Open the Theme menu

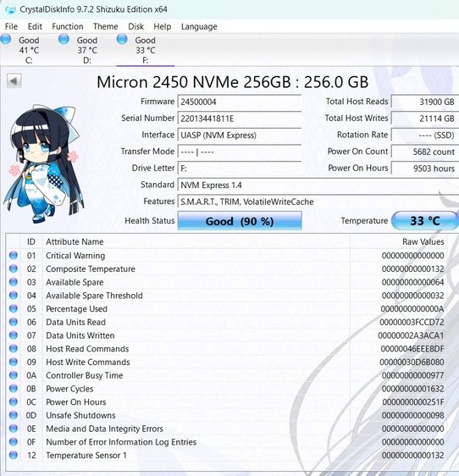105,27
